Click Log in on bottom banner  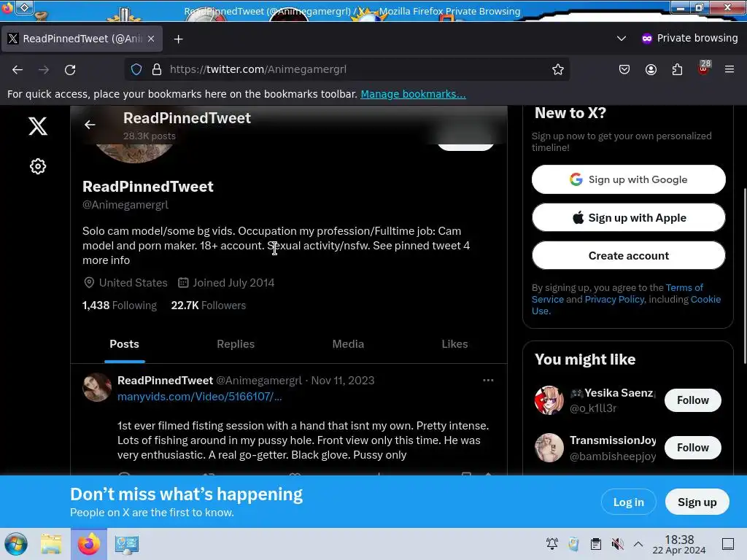(x=628, y=502)
